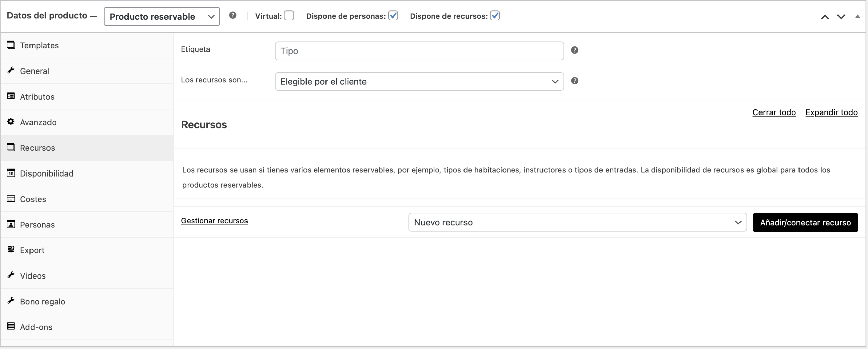This screenshot has width=868, height=349.
Task: Click the move panel up arrow icon
Action: pos(825,17)
